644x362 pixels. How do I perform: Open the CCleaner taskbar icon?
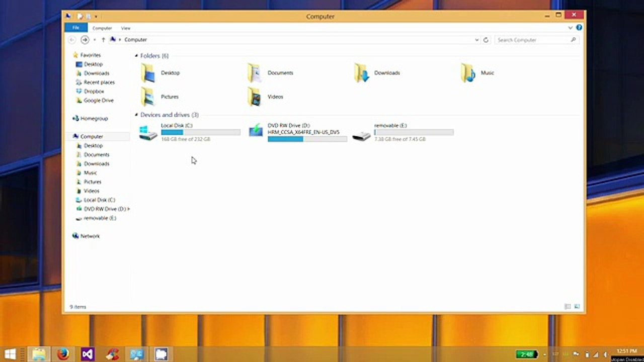(x=112, y=354)
